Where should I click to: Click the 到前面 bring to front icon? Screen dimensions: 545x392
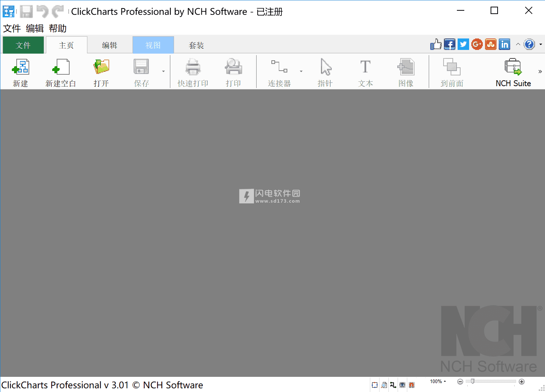pos(452,67)
